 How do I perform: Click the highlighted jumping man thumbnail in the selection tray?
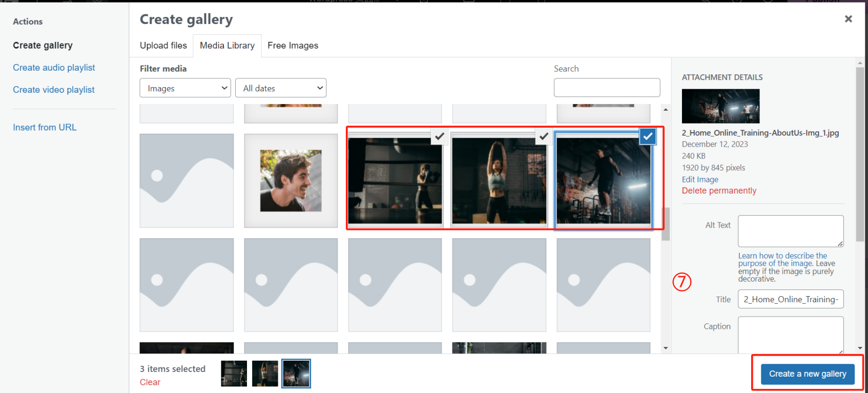point(296,374)
